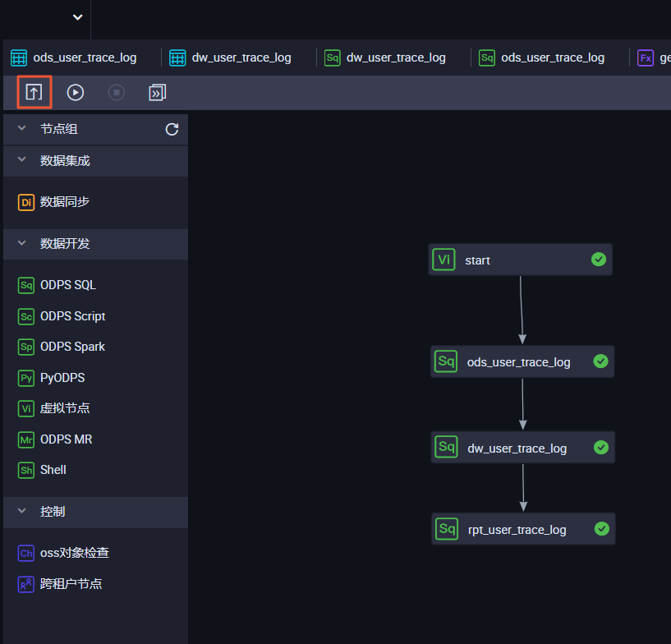Click green check on rpt_user_trace_log node
The width and height of the screenshot is (671, 644).
602,529
